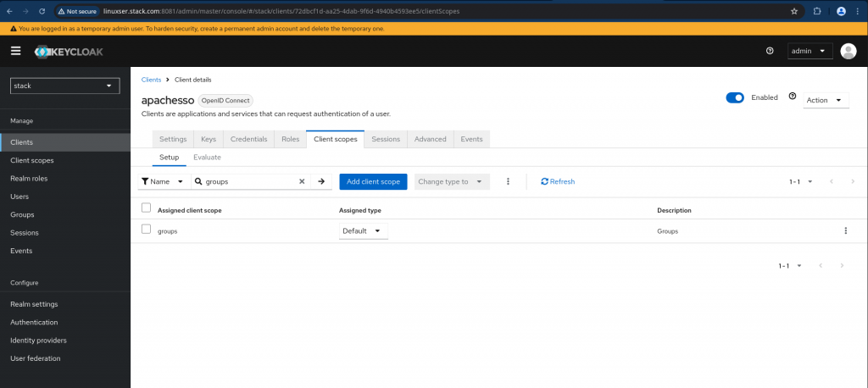The width and height of the screenshot is (868, 388).
Task: Click the OpenID Connect label badge
Action: [x=225, y=101]
